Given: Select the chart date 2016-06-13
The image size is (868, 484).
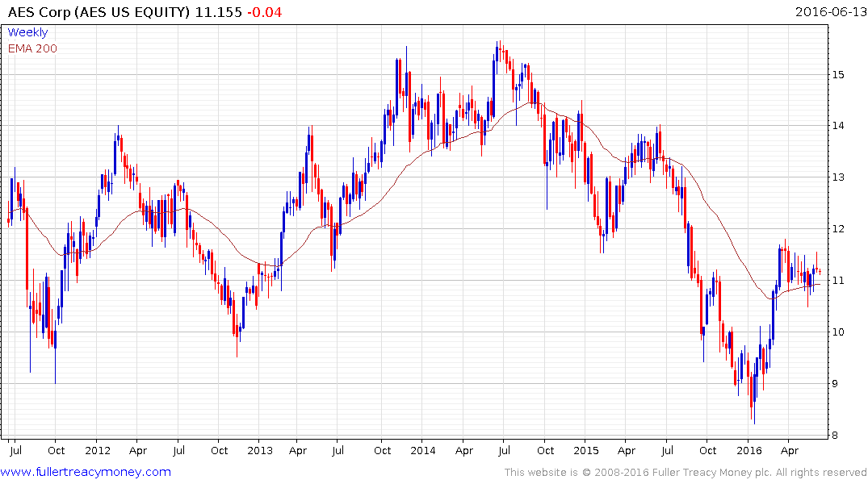Looking at the screenshot, I should [x=830, y=12].
